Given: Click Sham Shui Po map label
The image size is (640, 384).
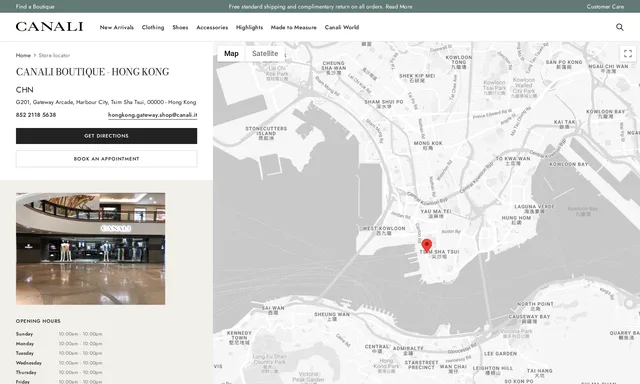Looking at the screenshot, I should pyautogui.click(x=384, y=104).
